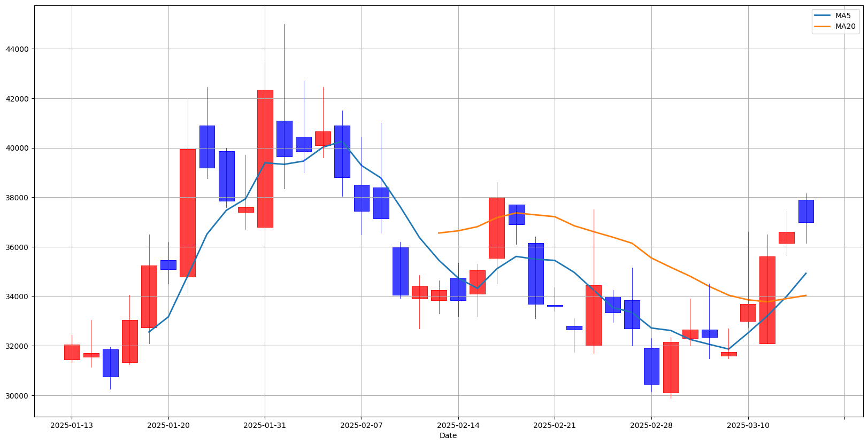Screen dimensions: 868x445
Task: Click the leftmost red candle at 2025-01-13
Action: click(72, 352)
